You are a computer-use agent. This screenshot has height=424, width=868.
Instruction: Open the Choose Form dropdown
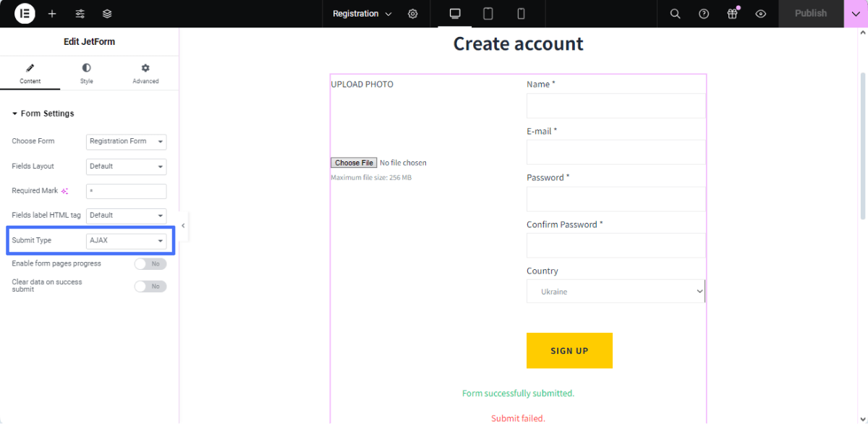tap(126, 141)
